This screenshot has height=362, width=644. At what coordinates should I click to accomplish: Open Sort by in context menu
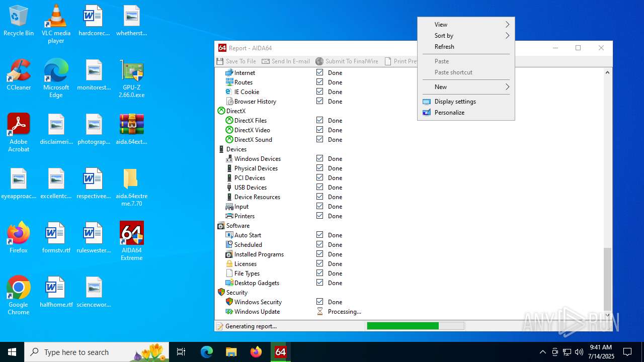tap(466, 36)
